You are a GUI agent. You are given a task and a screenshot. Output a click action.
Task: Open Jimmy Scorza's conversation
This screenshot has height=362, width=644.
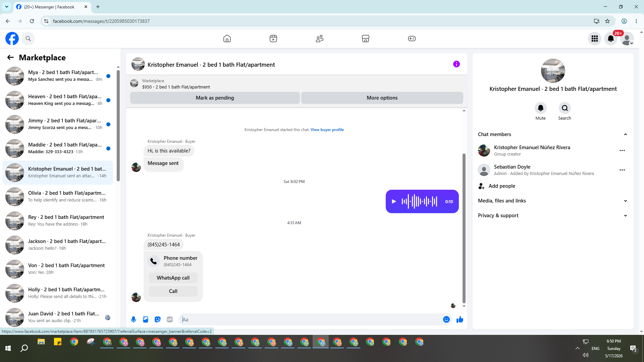pos(58,124)
